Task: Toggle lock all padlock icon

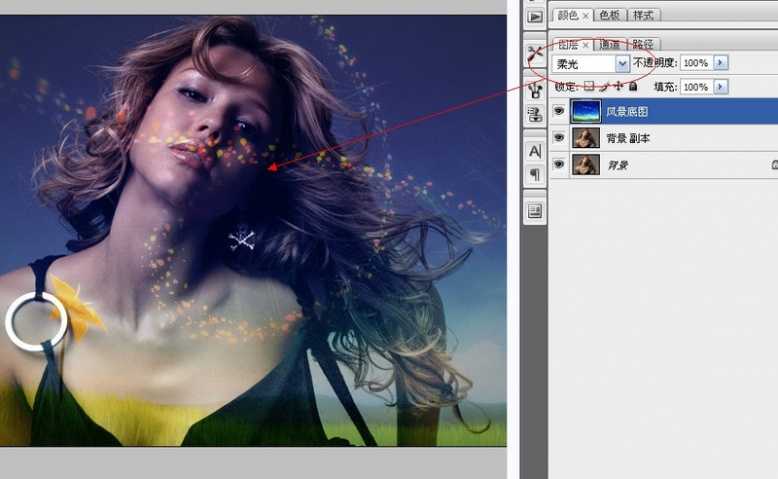Action: (633, 86)
